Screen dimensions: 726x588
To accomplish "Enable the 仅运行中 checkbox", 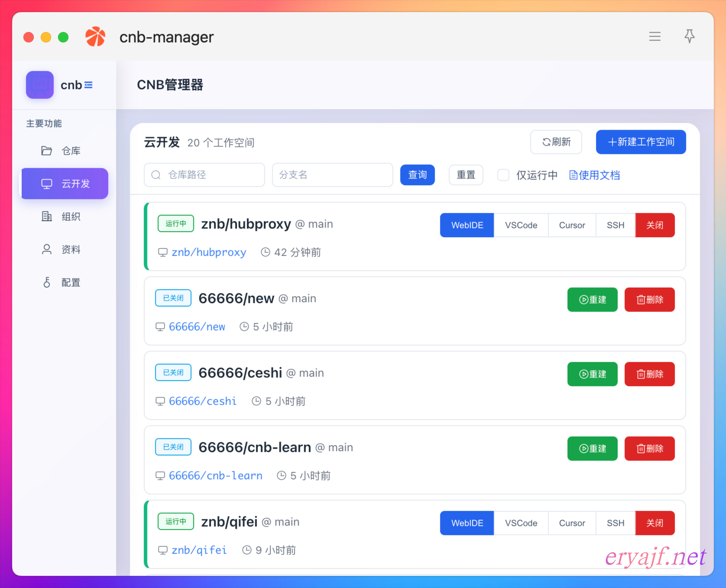I will 503,175.
